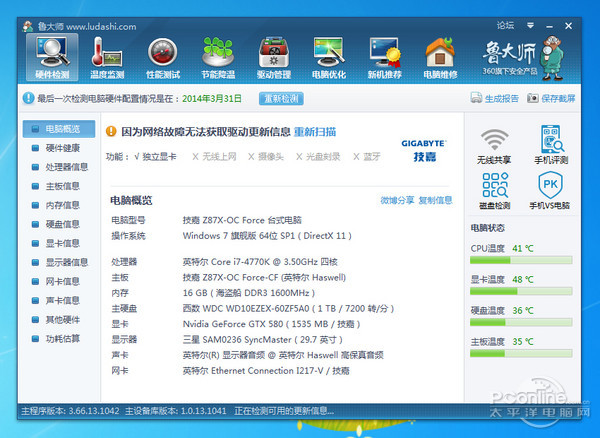
Task: Click status bar text 主程序版本: 3.66.13.1042
Action: [x=70, y=411]
